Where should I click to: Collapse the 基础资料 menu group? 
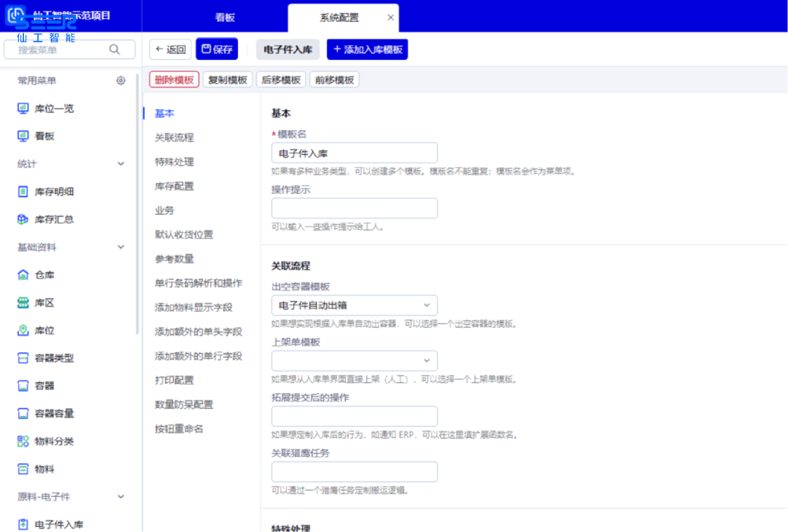coord(121,247)
